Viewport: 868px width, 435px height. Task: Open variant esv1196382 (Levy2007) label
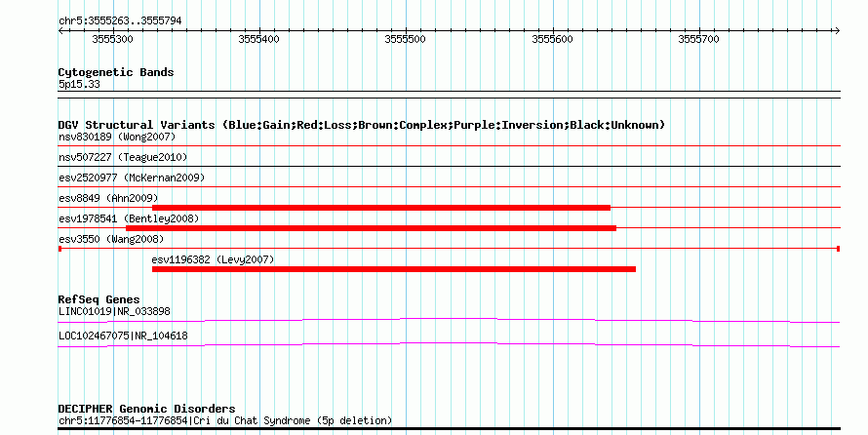click(x=213, y=260)
